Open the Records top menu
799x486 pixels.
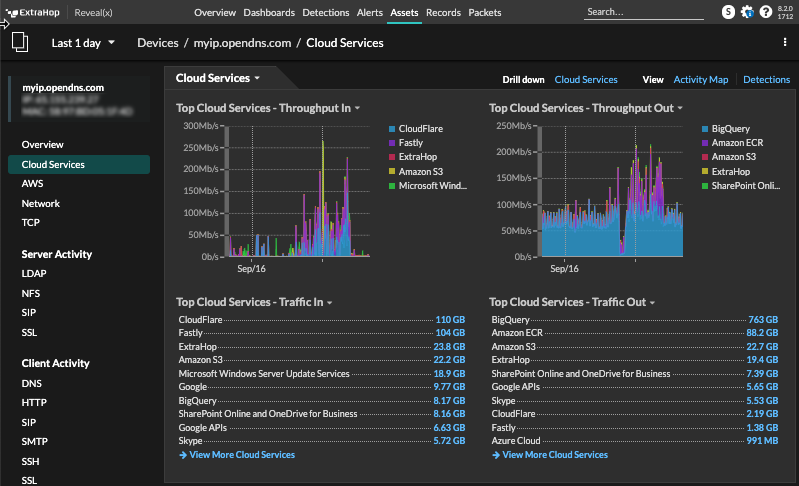[443, 12]
